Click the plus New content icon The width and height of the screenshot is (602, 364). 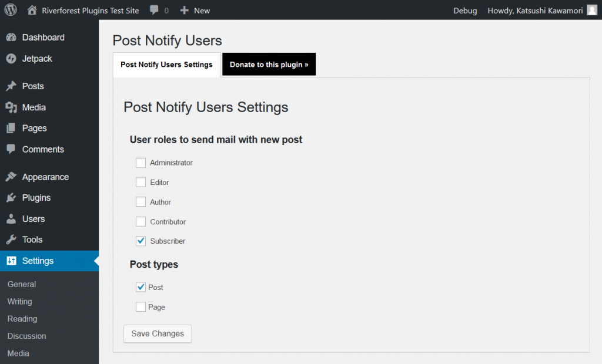[185, 10]
